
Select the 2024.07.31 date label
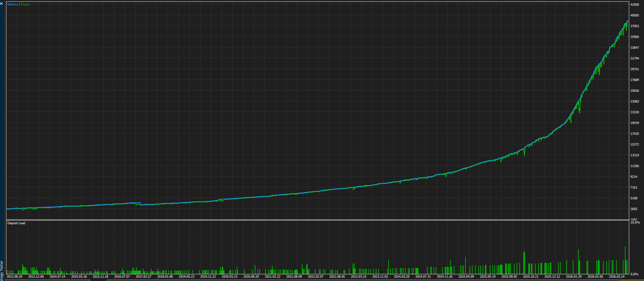point(423,277)
